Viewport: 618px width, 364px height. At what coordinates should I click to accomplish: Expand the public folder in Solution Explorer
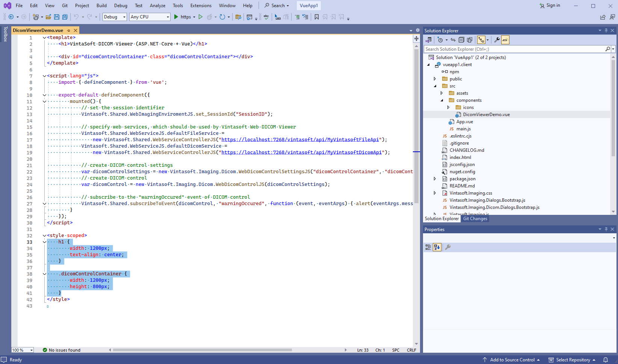(435, 79)
